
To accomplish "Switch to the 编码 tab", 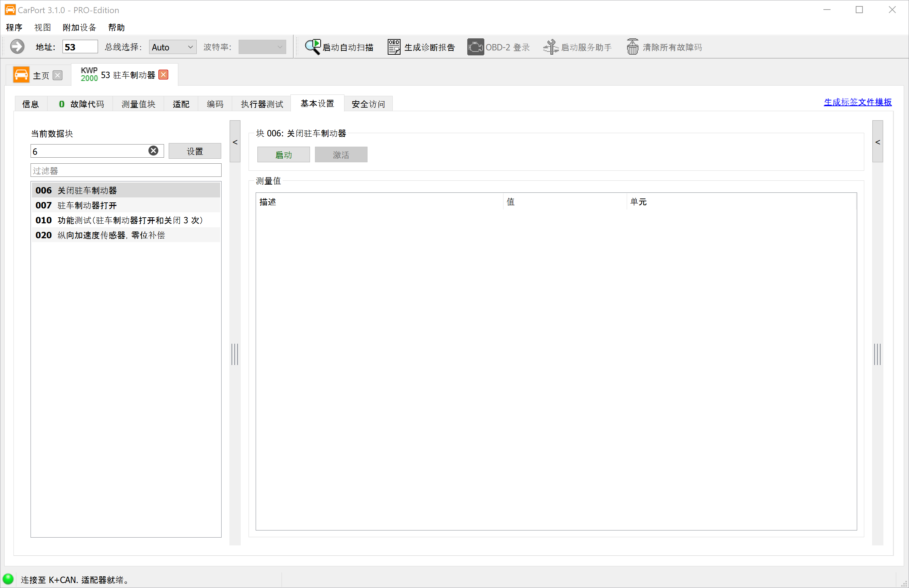I will point(215,104).
